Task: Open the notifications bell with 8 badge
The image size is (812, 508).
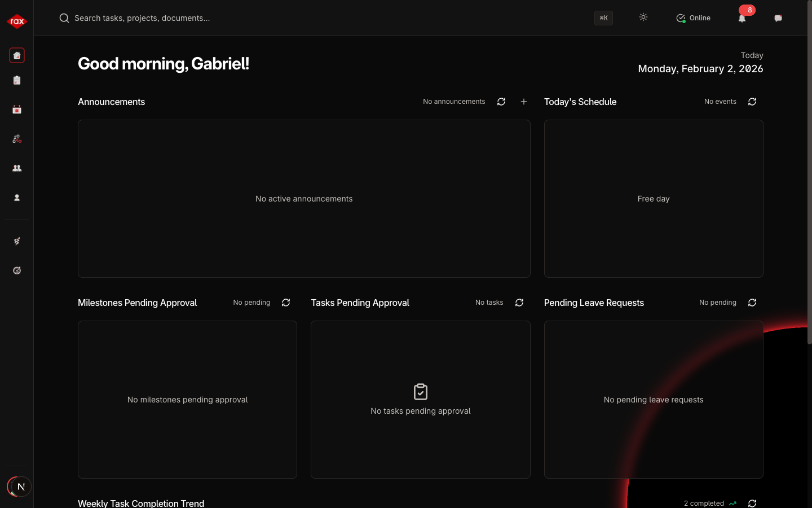Action: pos(742,18)
